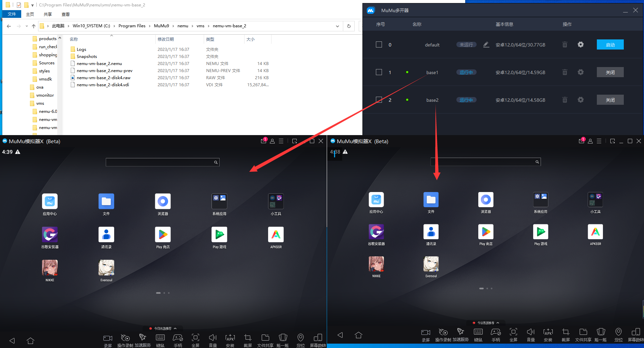Screen dimensions: 644x348
Task: Open 通讯录 in left emulator
Action: click(106, 234)
